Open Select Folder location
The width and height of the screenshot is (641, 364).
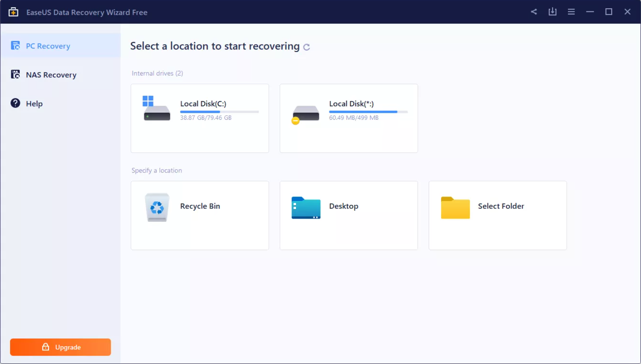click(x=498, y=215)
